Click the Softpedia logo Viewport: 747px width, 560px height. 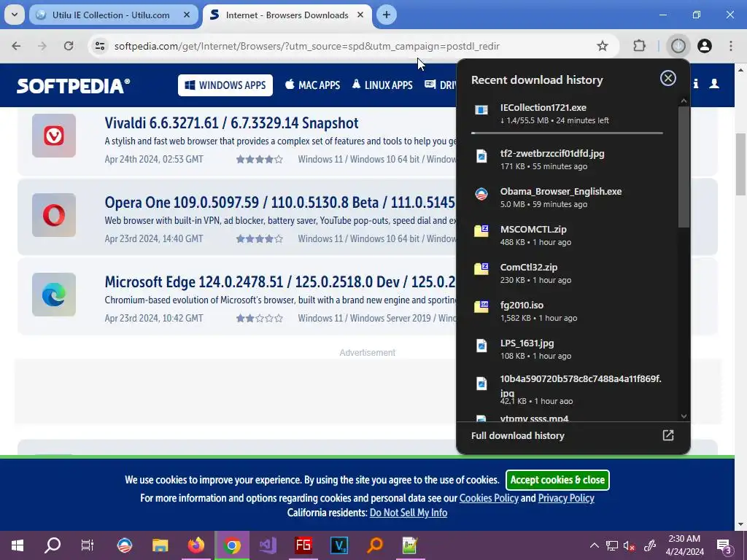click(x=74, y=86)
